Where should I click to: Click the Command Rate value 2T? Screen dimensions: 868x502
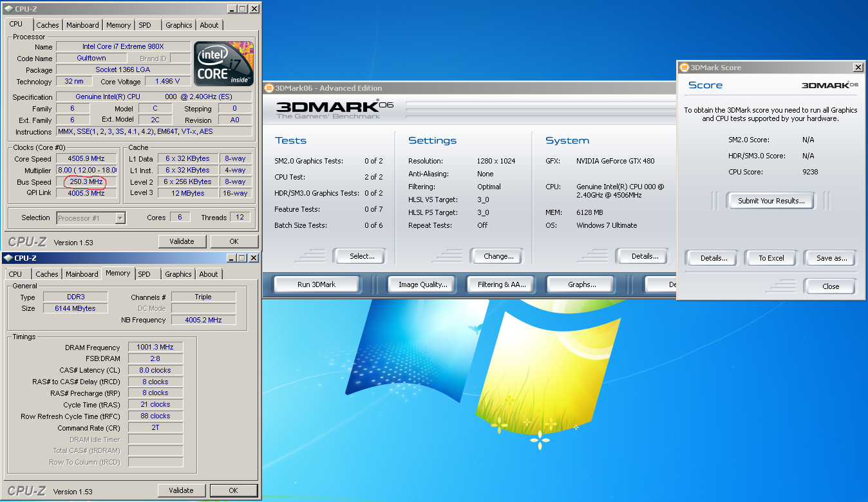point(155,427)
